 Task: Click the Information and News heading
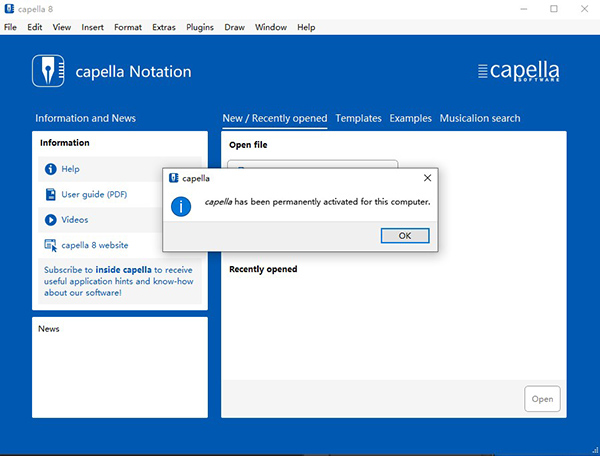(85, 118)
